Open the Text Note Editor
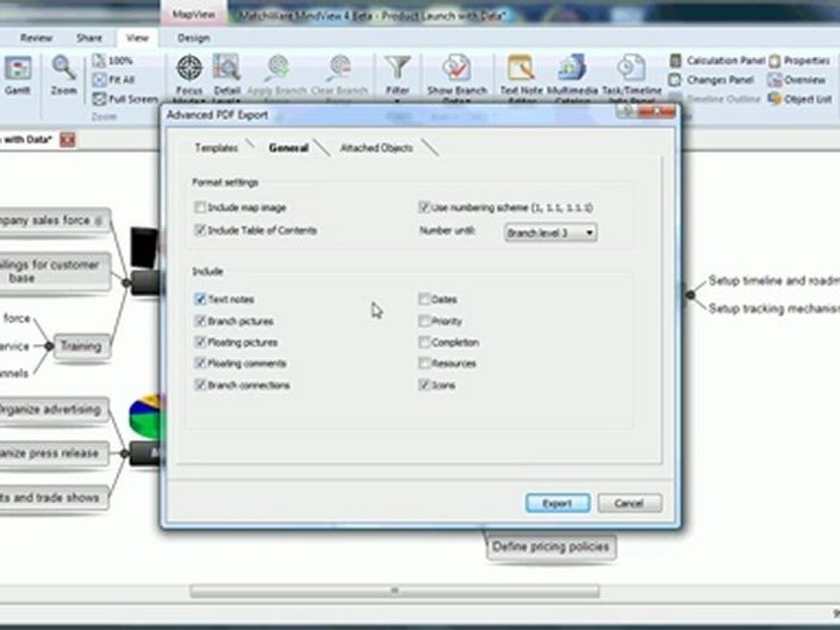This screenshot has width=840, height=630. pyautogui.click(x=521, y=79)
